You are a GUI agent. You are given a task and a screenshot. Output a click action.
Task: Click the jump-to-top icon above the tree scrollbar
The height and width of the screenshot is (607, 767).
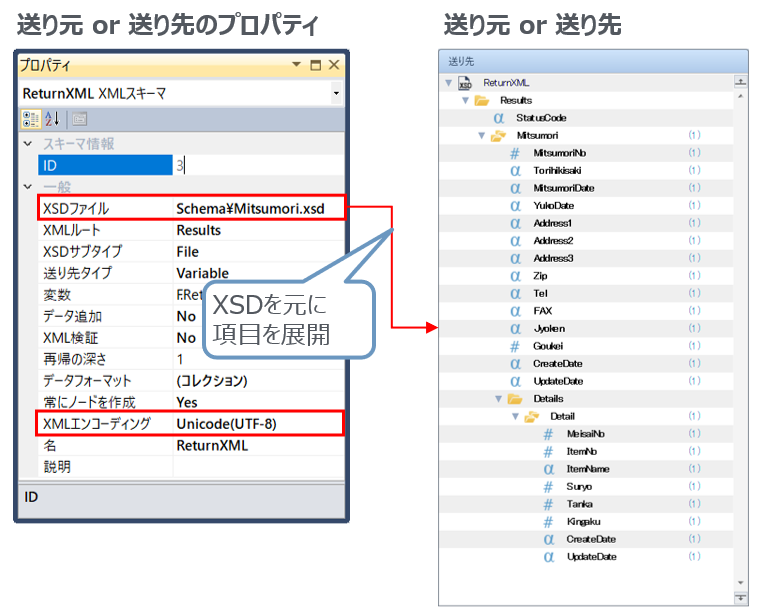click(x=740, y=82)
